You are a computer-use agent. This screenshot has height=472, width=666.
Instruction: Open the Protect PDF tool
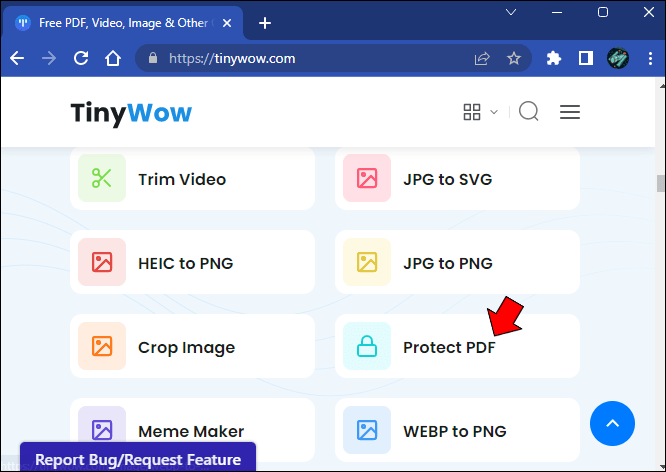coord(457,346)
